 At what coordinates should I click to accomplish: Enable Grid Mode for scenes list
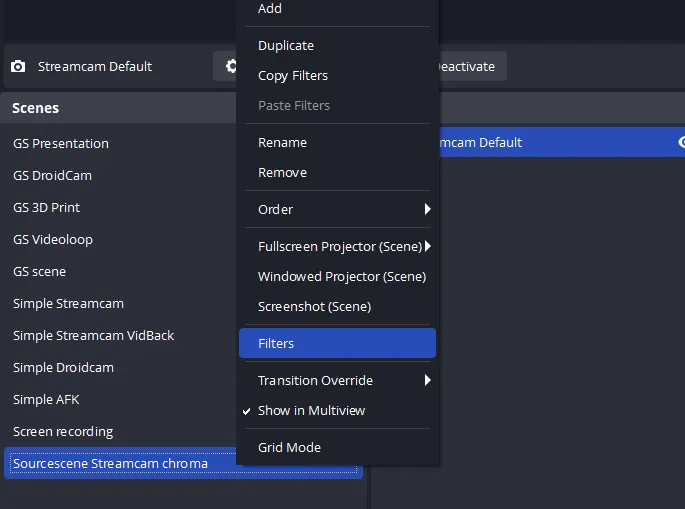pyautogui.click(x=289, y=448)
